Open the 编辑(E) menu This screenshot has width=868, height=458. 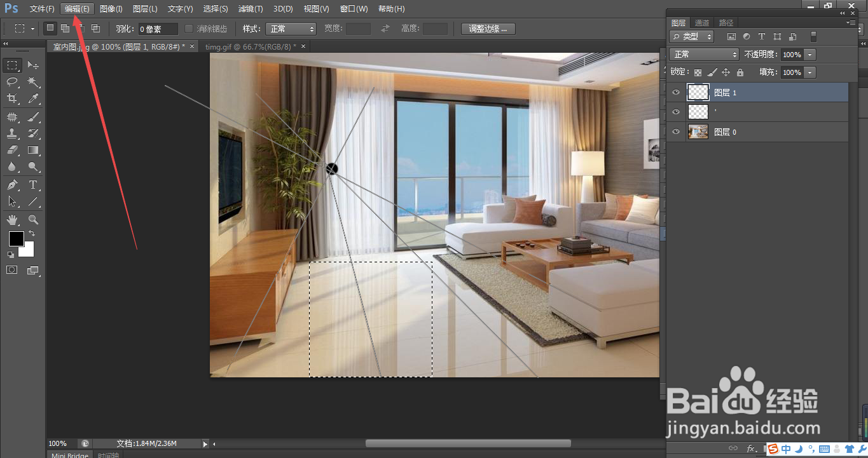pyautogui.click(x=77, y=9)
